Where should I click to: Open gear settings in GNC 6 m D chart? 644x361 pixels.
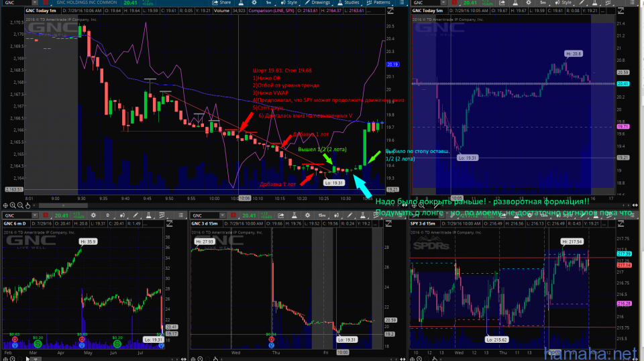click(94, 215)
